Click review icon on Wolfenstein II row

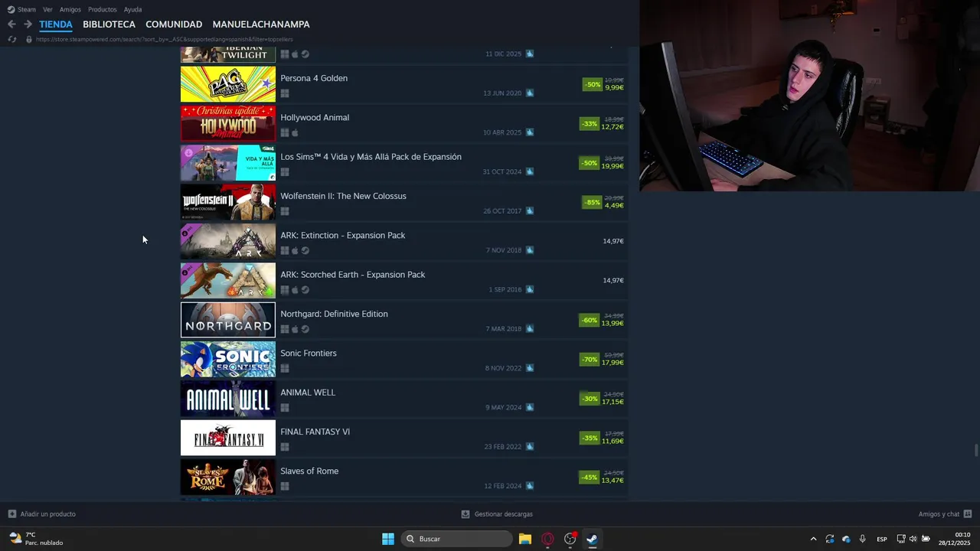coord(530,211)
